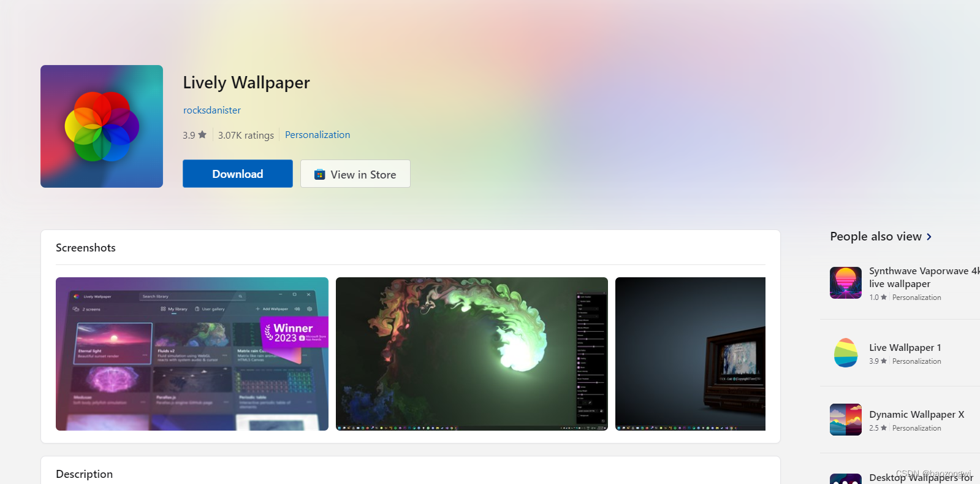Open the fluid simulation screenshot
Screen dimensions: 980x484
[x=472, y=354]
